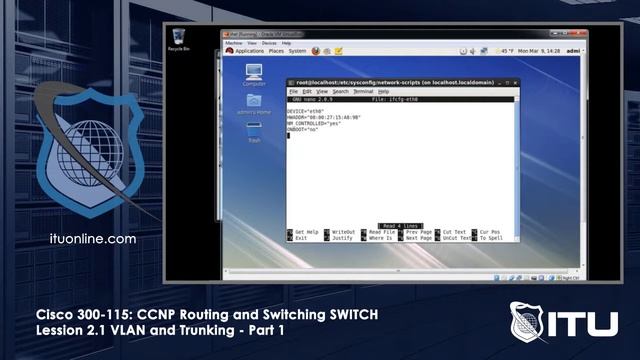
Task: Open the terminal window's View menu
Action: pos(322,91)
